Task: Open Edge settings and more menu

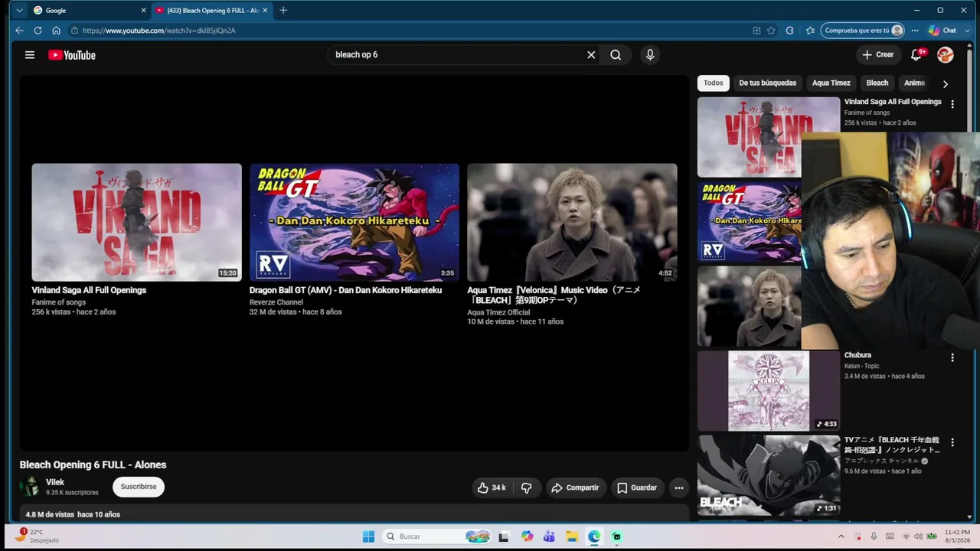Action: 915,31
